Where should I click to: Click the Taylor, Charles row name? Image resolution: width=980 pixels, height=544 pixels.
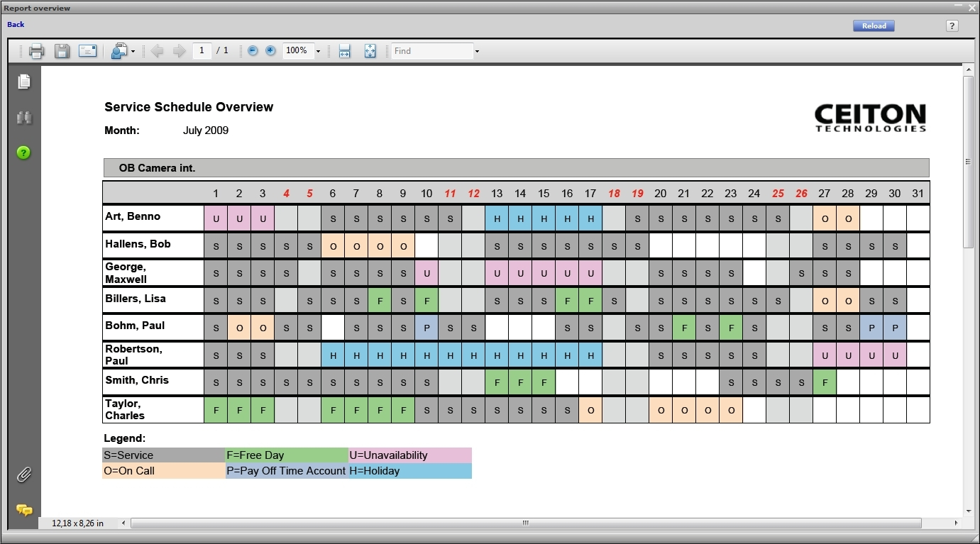(125, 409)
